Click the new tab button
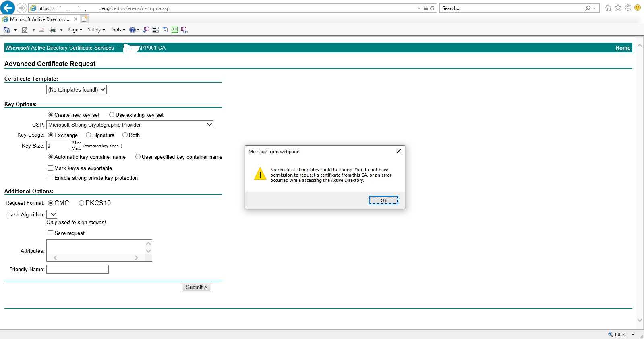 coord(85,19)
